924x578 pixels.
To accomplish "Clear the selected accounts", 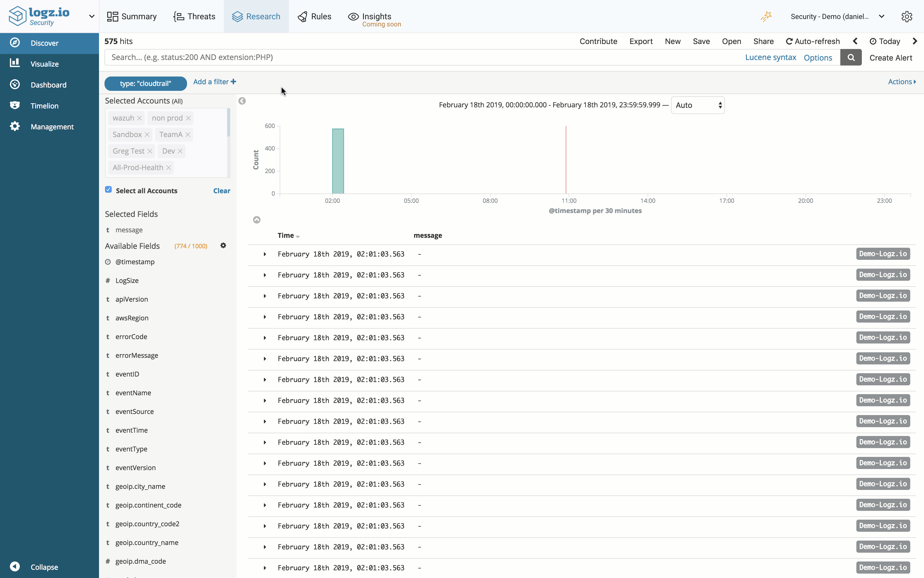I will pyautogui.click(x=221, y=191).
